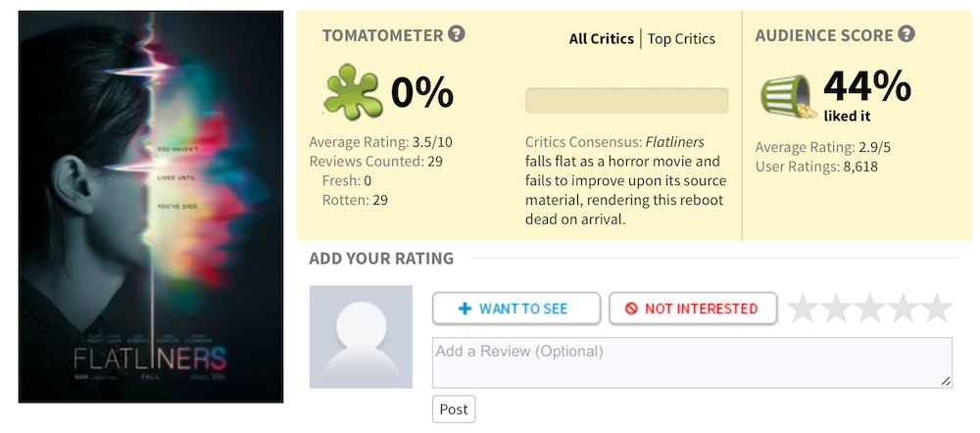Rate the movie one star
Image resolution: width=980 pixels, height=433 pixels.
(x=804, y=309)
